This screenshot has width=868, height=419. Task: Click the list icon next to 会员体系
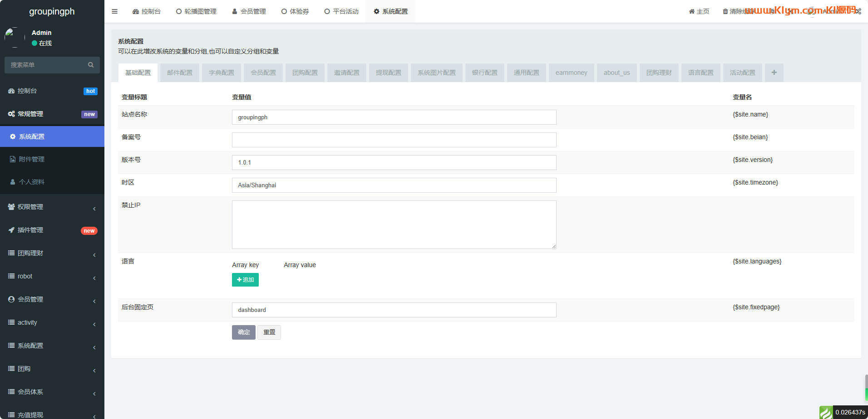(x=11, y=392)
